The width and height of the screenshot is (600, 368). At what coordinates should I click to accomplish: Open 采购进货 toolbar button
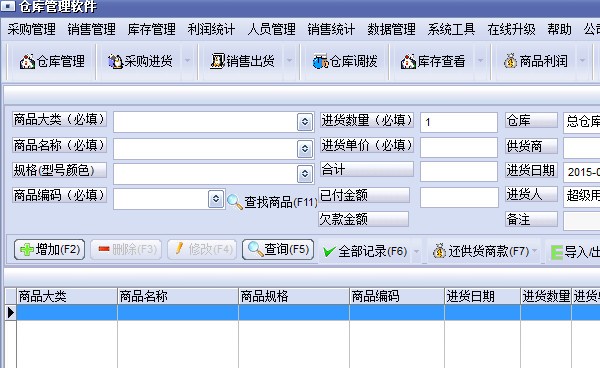point(140,61)
